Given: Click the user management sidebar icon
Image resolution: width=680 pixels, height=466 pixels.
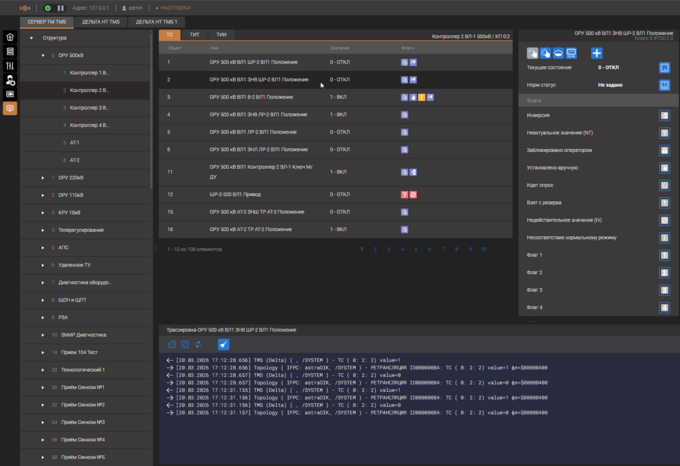Looking at the screenshot, I should [x=10, y=79].
